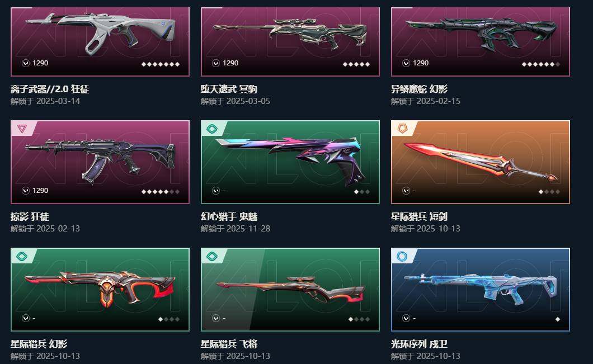The height and width of the screenshot is (364, 593).
Task: Click green tier icon on 星际猎兵 幻影 card
Action: tap(22, 256)
